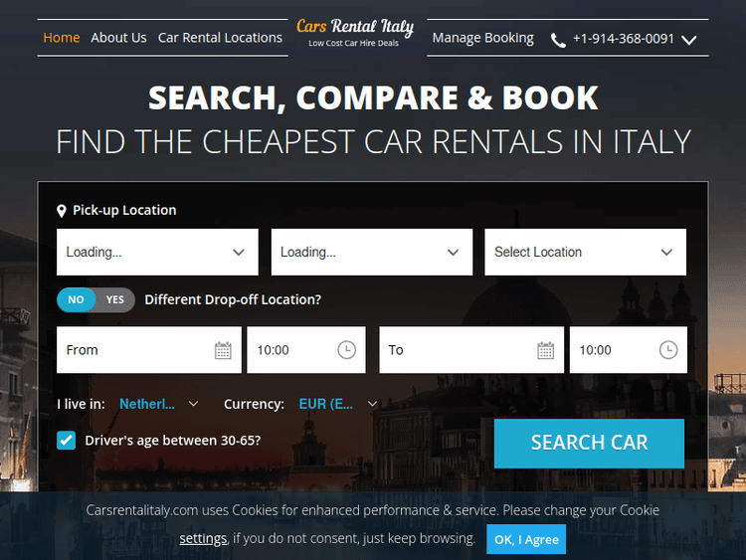Open the Select Location dropdown
The height and width of the screenshot is (560, 746).
585,253
